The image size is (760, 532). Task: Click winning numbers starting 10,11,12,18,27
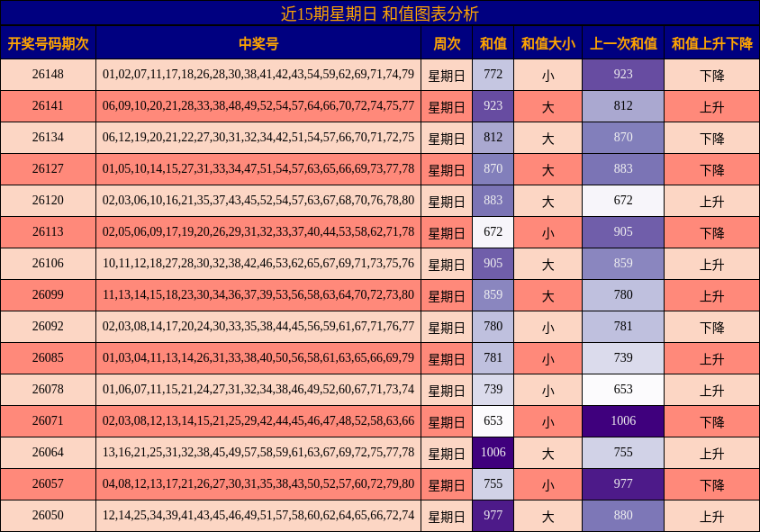(x=258, y=264)
